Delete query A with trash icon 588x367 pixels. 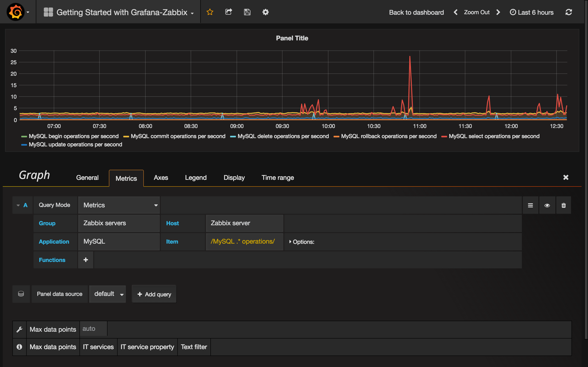click(563, 205)
